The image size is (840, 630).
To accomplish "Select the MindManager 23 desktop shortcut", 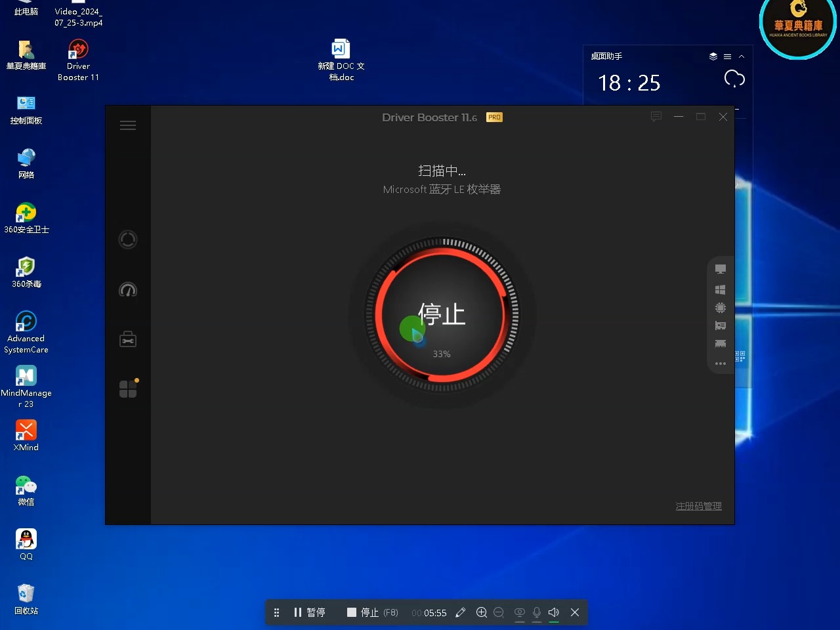I will pos(26,387).
